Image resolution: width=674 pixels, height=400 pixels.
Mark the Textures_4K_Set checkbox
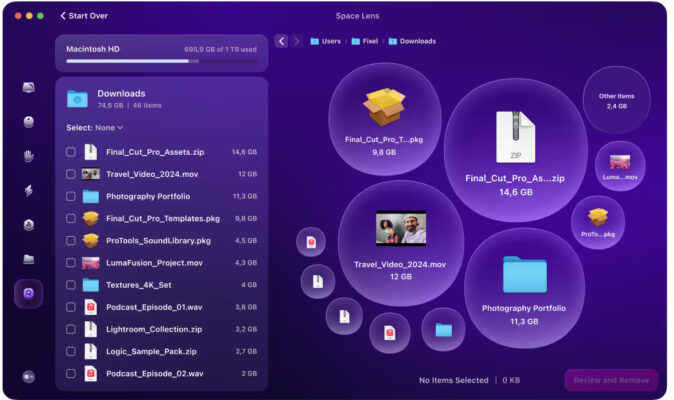pyautogui.click(x=71, y=285)
